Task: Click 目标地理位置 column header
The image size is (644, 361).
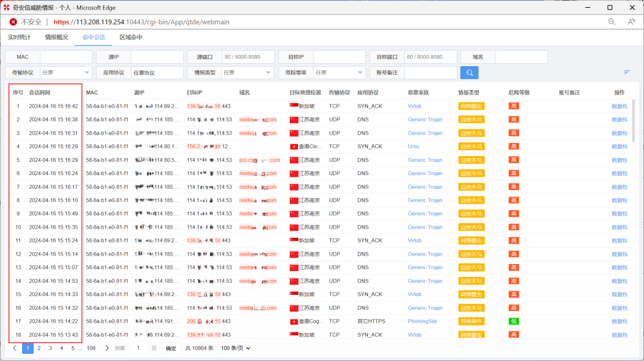Action: [x=305, y=93]
